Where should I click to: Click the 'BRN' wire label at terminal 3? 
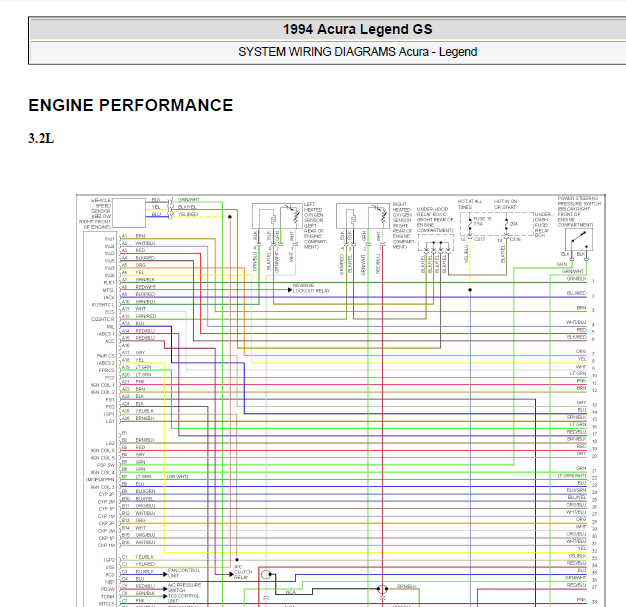[x=581, y=308]
